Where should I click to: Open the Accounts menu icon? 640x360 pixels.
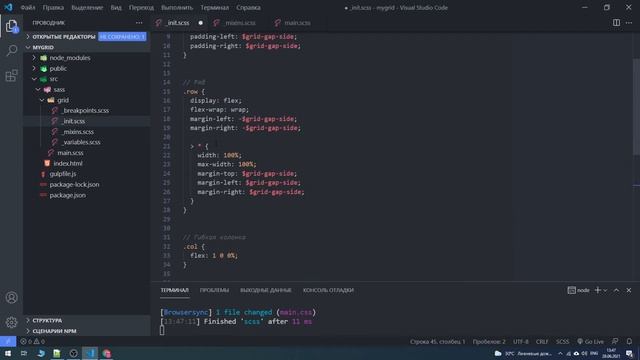[x=11, y=298]
